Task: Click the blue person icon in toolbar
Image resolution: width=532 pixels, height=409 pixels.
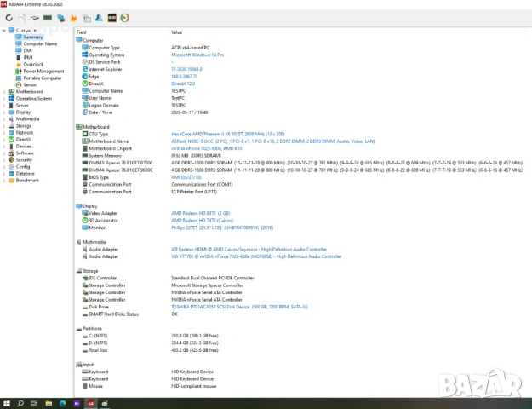Action: point(99,18)
